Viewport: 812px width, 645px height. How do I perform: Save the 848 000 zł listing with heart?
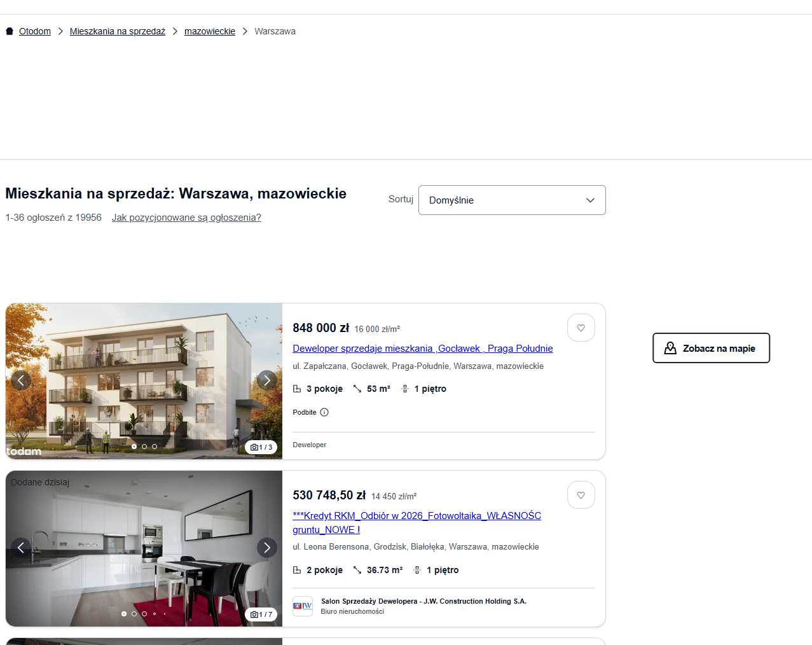(581, 328)
